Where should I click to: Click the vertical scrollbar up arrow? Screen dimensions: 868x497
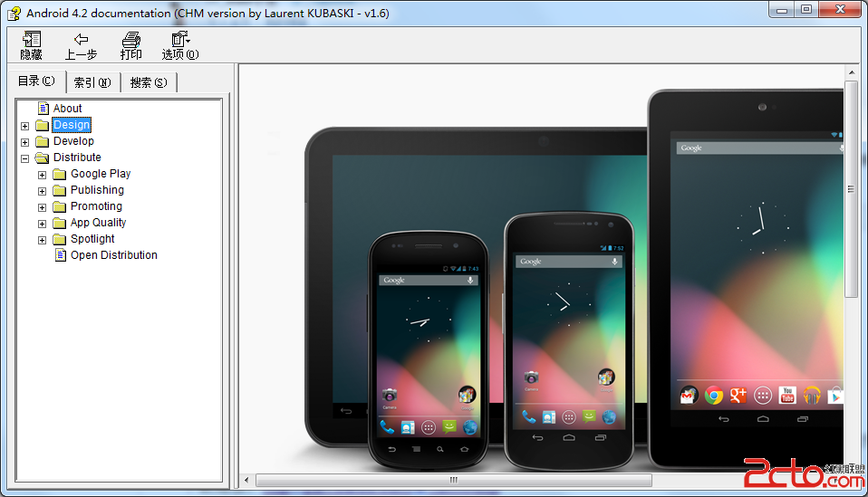[x=852, y=72]
